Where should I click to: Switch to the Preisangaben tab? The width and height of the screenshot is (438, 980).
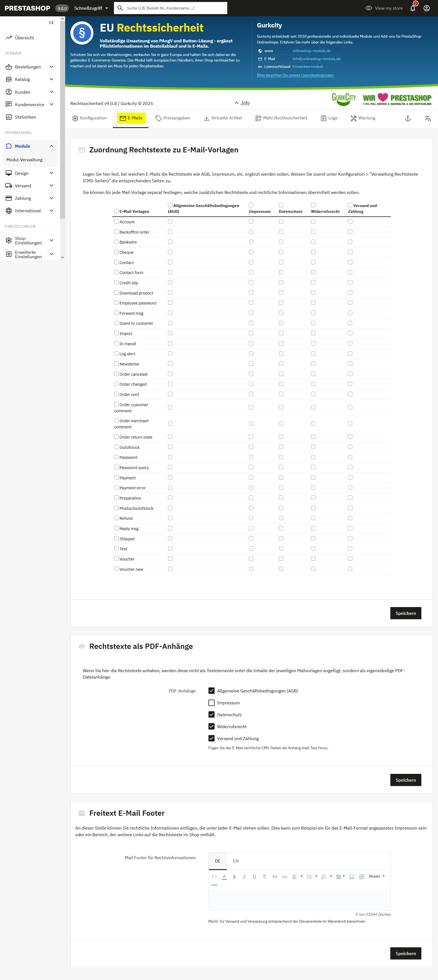pyautogui.click(x=173, y=118)
